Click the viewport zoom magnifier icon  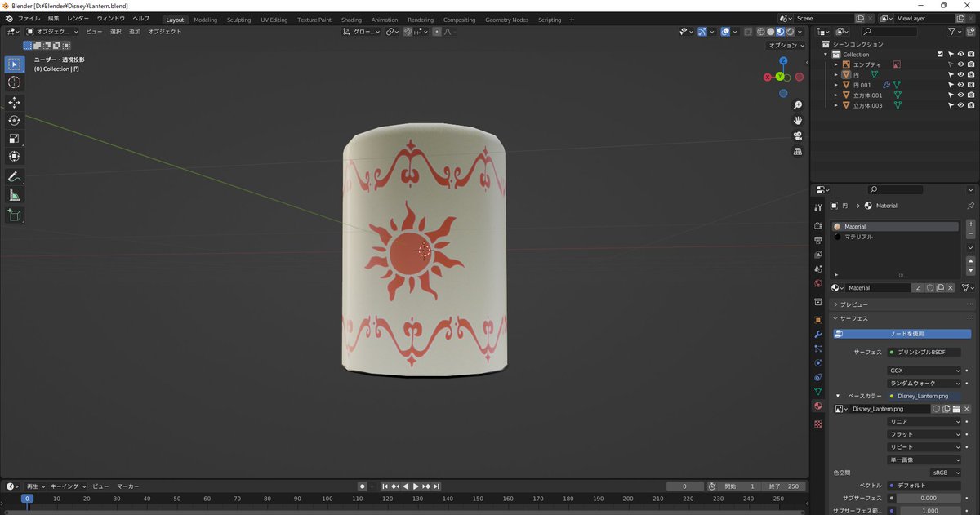click(798, 105)
